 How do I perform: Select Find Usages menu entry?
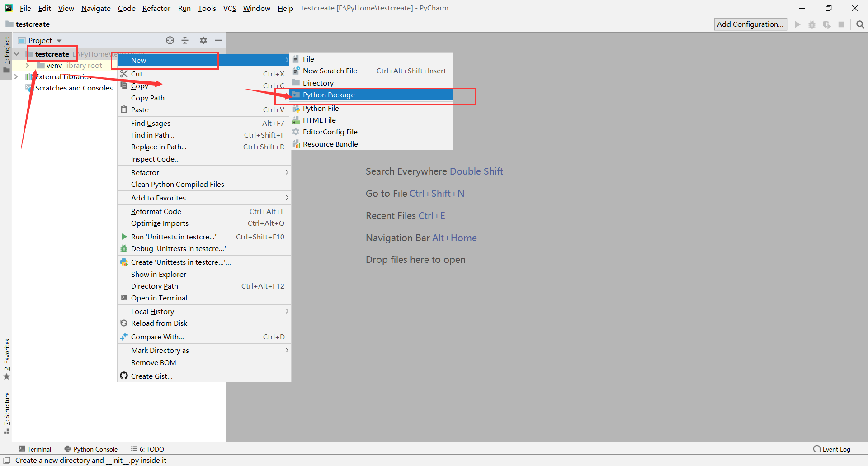pyautogui.click(x=204, y=123)
